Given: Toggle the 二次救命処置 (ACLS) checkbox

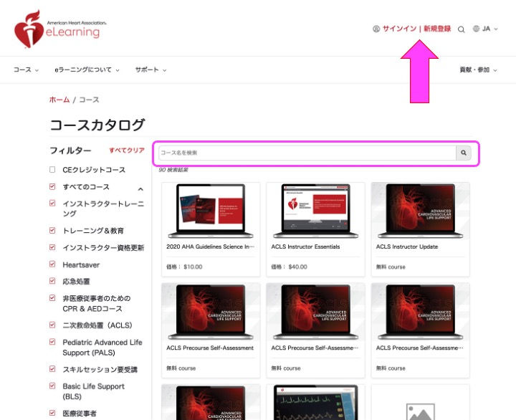Looking at the screenshot, I should [x=52, y=325].
